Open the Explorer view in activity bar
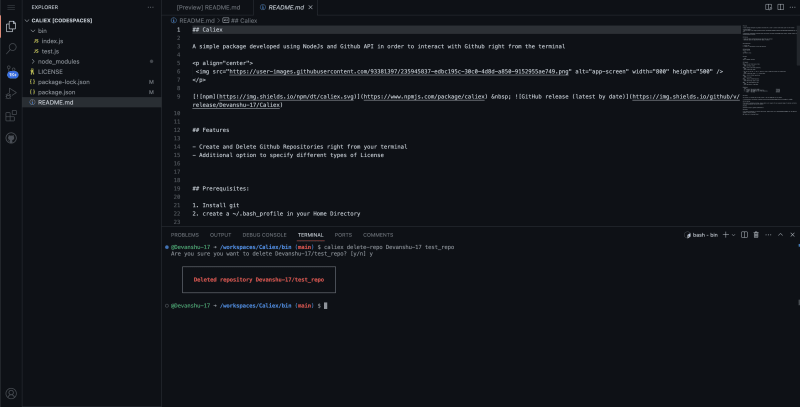Image resolution: width=800 pixels, height=407 pixels. coord(11,27)
